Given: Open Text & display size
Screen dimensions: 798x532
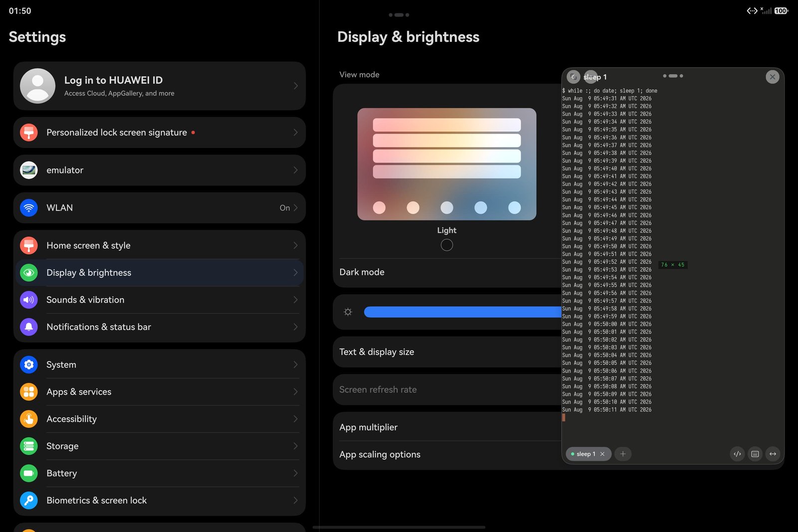Looking at the screenshot, I should point(447,352).
